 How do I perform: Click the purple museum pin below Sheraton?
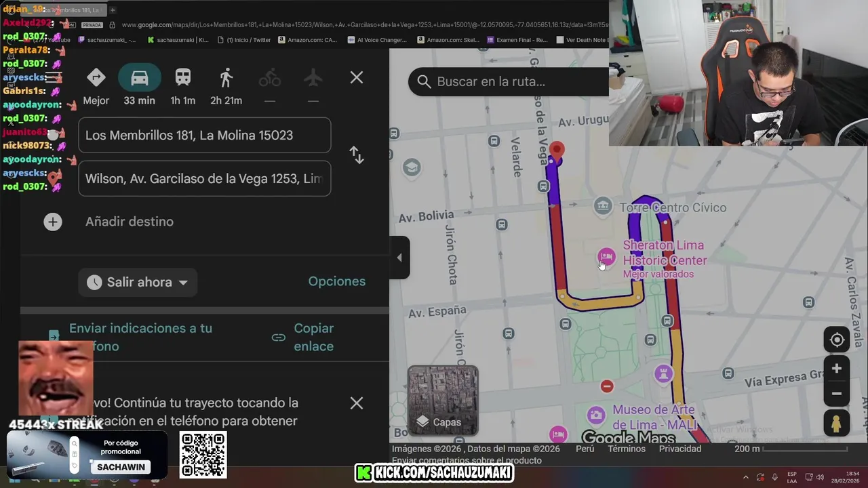point(663,373)
